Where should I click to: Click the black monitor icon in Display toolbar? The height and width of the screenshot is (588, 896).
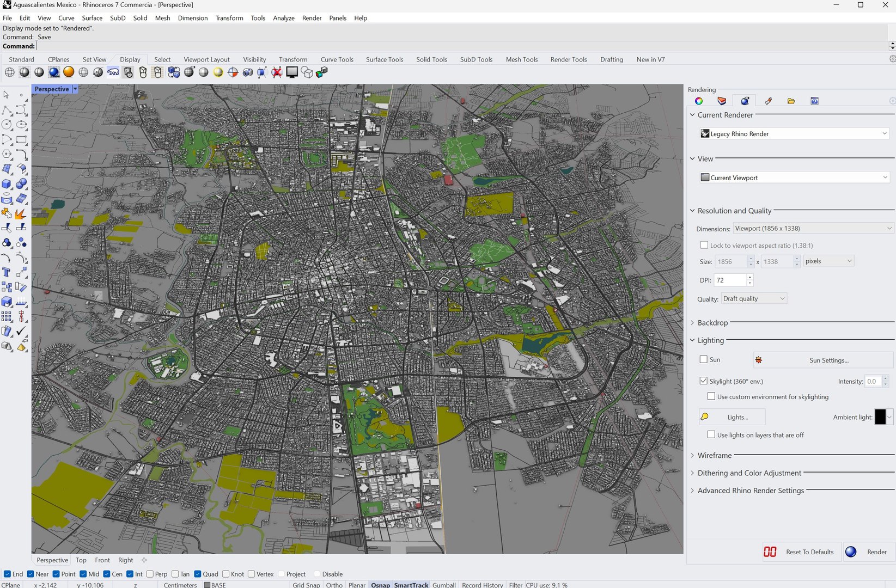coord(292,72)
